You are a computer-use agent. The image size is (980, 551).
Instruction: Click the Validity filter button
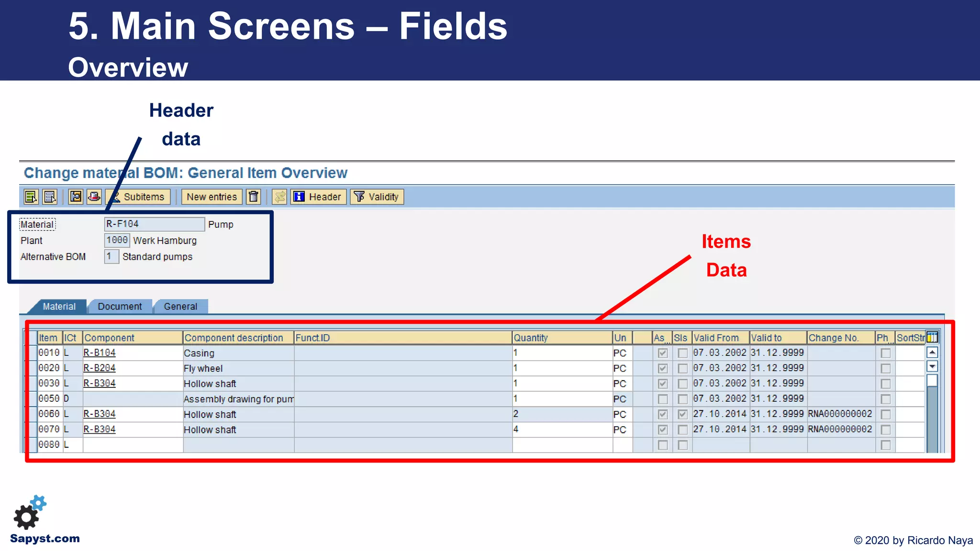(x=377, y=197)
